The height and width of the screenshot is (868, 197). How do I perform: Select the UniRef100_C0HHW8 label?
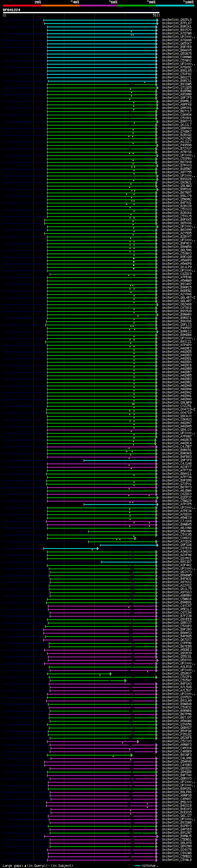(177, 57)
